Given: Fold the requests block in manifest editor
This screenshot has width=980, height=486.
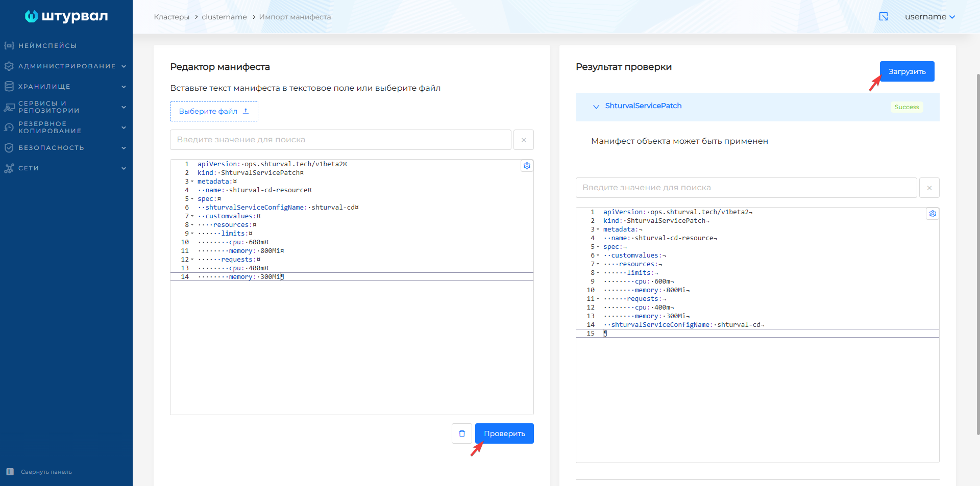Looking at the screenshot, I should click(192, 260).
